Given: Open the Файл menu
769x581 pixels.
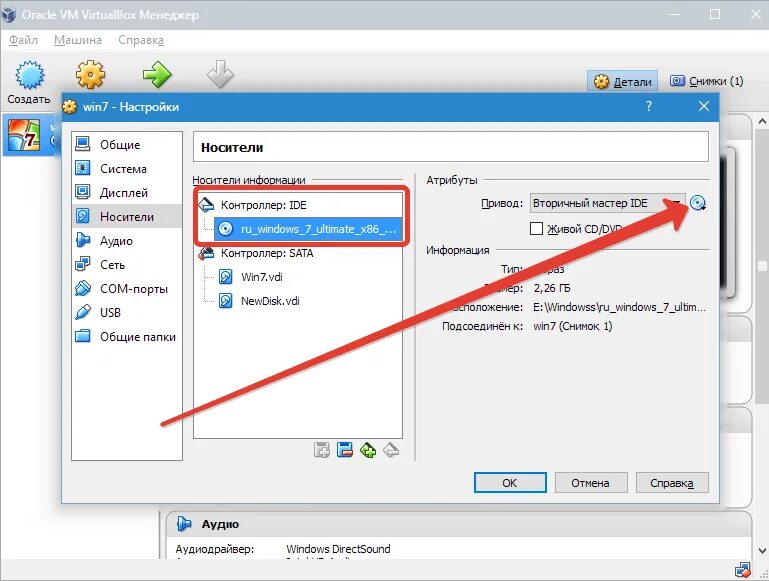Looking at the screenshot, I should point(23,40).
